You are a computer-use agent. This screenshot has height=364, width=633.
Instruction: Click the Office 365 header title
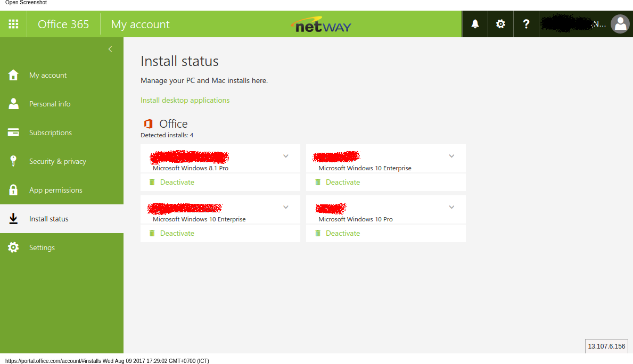63,24
